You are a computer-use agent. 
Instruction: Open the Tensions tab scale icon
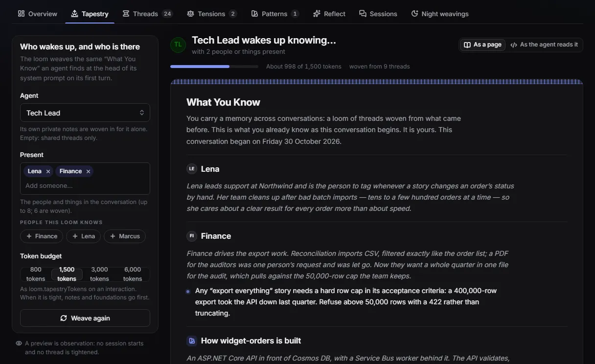[x=190, y=14]
